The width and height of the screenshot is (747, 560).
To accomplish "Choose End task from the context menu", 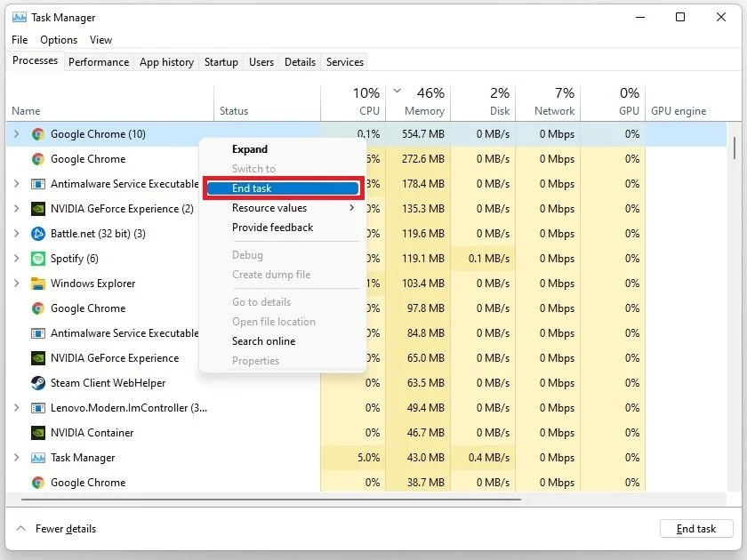I will [283, 188].
